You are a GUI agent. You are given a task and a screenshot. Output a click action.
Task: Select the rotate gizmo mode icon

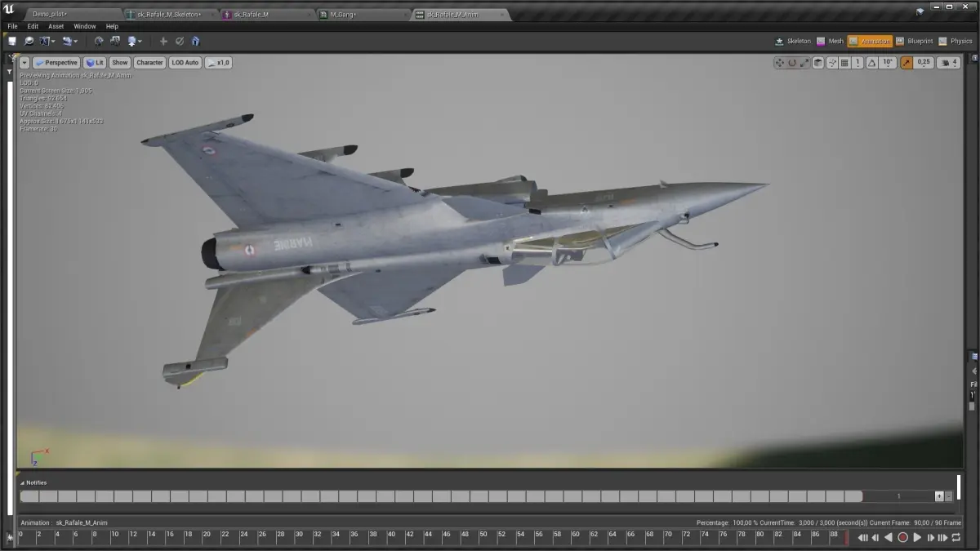coord(791,62)
